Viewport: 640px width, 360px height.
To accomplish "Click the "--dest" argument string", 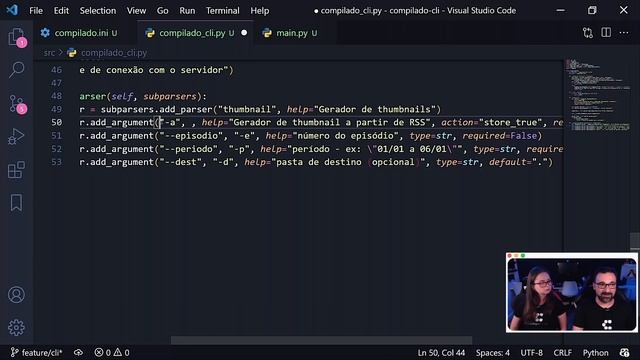I will pyautogui.click(x=183, y=162).
